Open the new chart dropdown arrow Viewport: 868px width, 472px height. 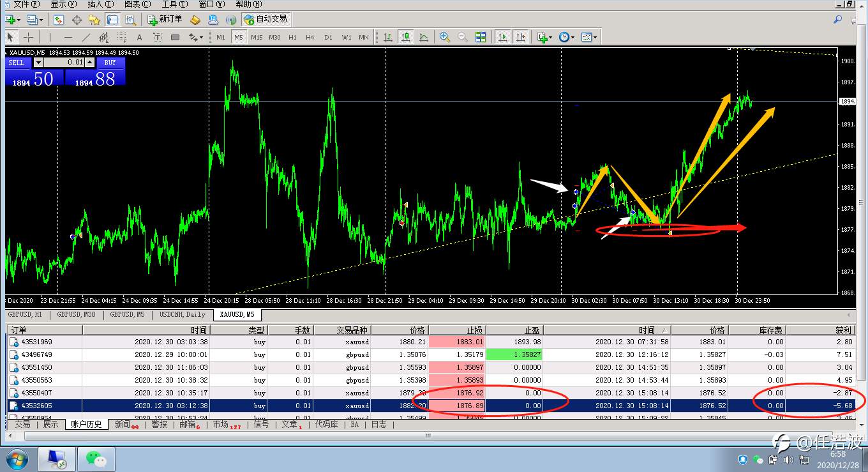pos(20,20)
